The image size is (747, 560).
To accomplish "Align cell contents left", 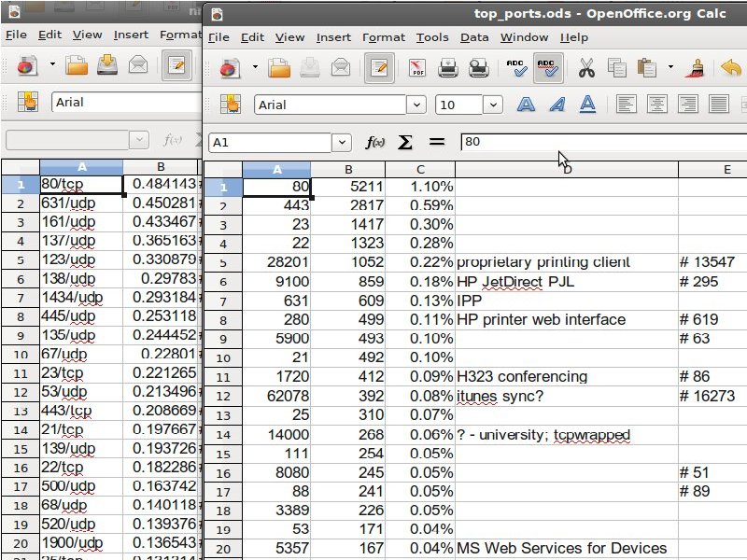I will pyautogui.click(x=626, y=105).
